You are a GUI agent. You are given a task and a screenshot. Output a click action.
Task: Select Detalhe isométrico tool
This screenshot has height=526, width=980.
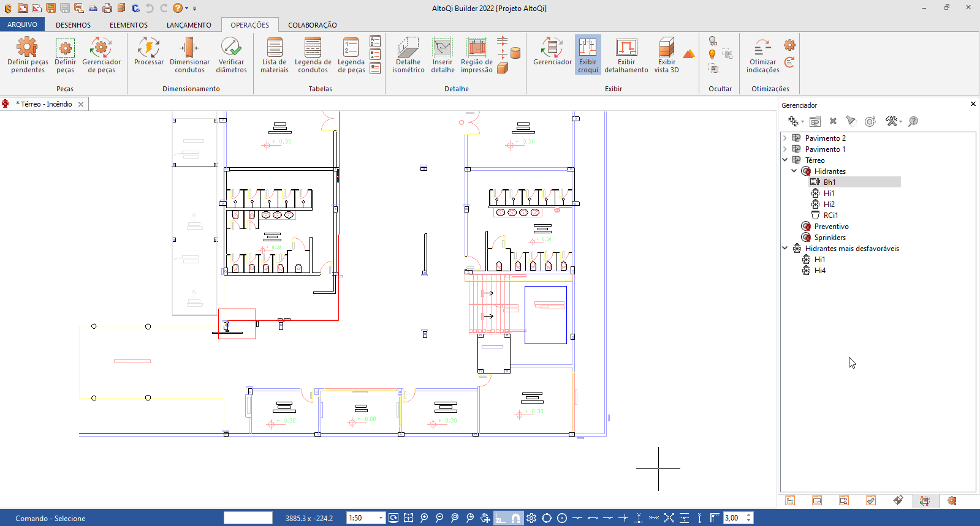pyautogui.click(x=408, y=54)
